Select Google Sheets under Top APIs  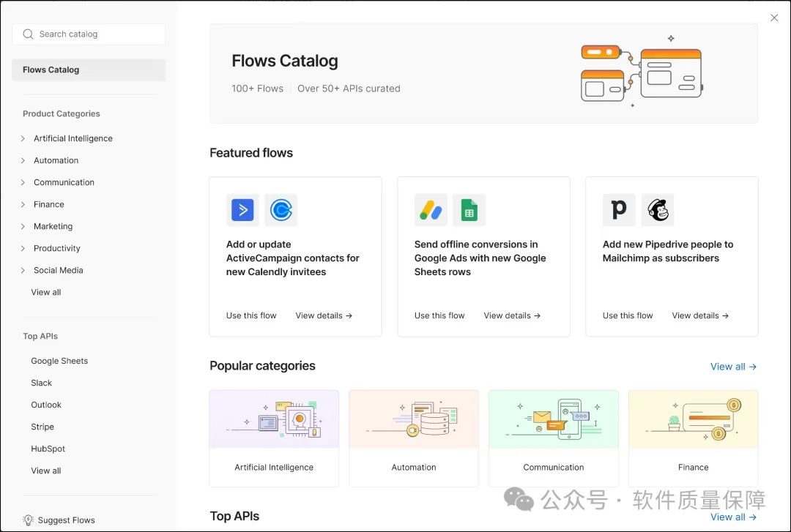coord(59,361)
